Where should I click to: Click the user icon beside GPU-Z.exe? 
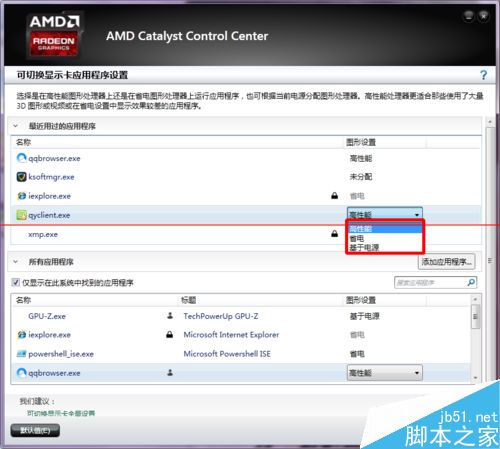pyautogui.click(x=170, y=315)
